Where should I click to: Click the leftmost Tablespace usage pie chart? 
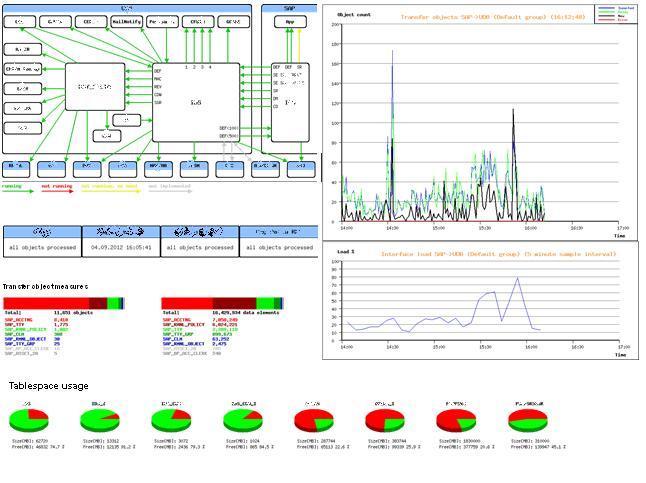tap(27, 418)
